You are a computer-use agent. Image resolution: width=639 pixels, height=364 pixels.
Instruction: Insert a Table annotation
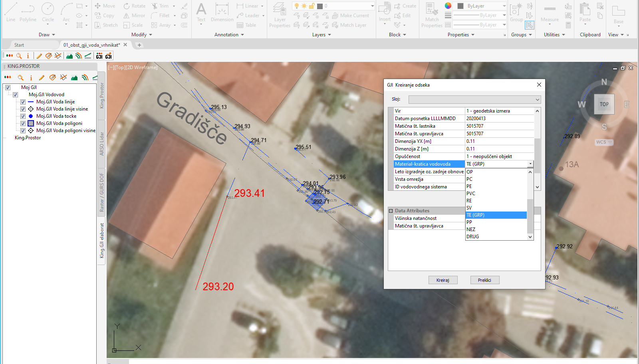246,25
